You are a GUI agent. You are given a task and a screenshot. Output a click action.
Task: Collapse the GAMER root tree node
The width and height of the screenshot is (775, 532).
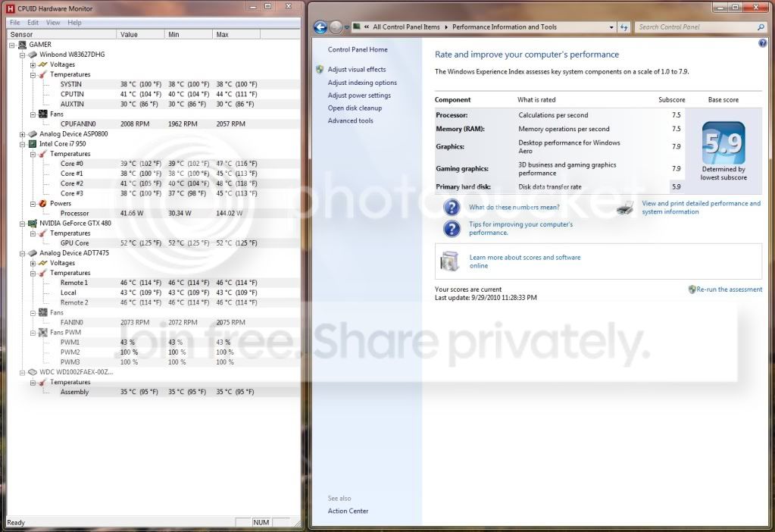(x=12, y=45)
